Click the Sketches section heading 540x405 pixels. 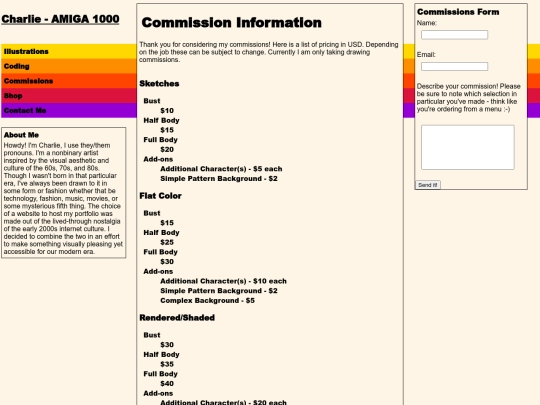[x=159, y=84]
